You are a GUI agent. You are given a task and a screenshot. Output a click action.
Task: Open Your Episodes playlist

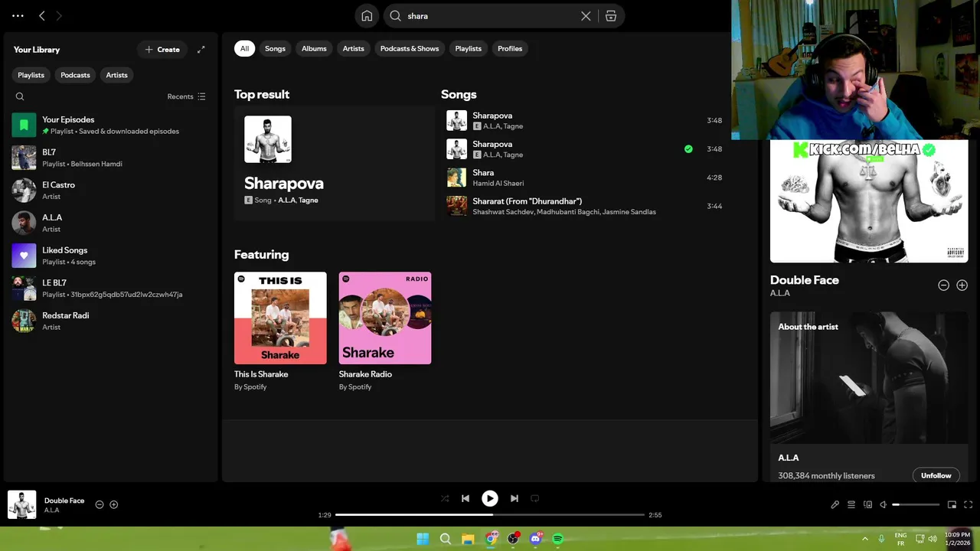click(x=110, y=125)
